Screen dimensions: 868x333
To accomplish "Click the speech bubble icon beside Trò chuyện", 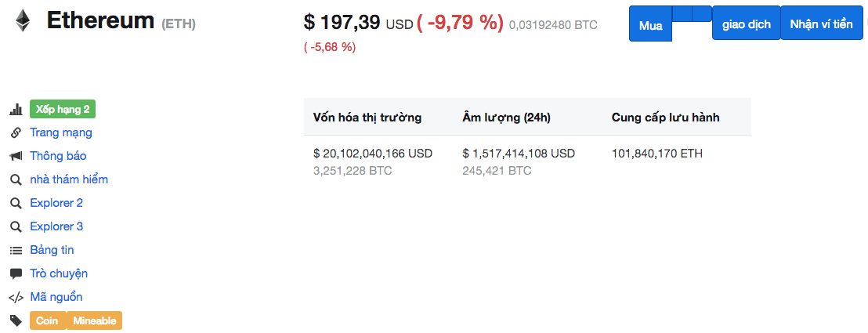I will click(16, 273).
